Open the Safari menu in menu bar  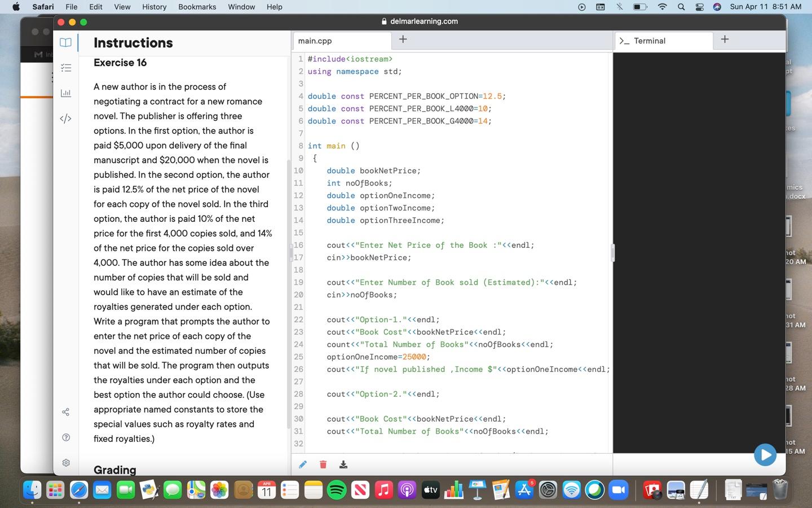pos(43,7)
